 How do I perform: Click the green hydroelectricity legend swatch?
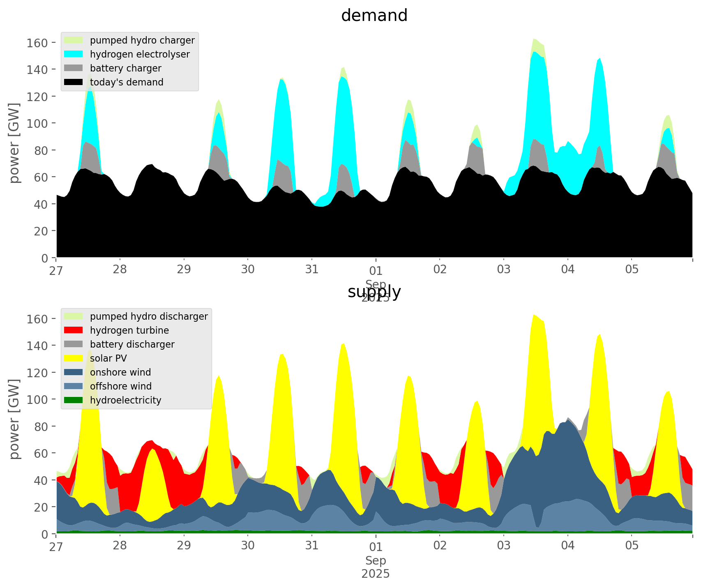[x=74, y=400]
